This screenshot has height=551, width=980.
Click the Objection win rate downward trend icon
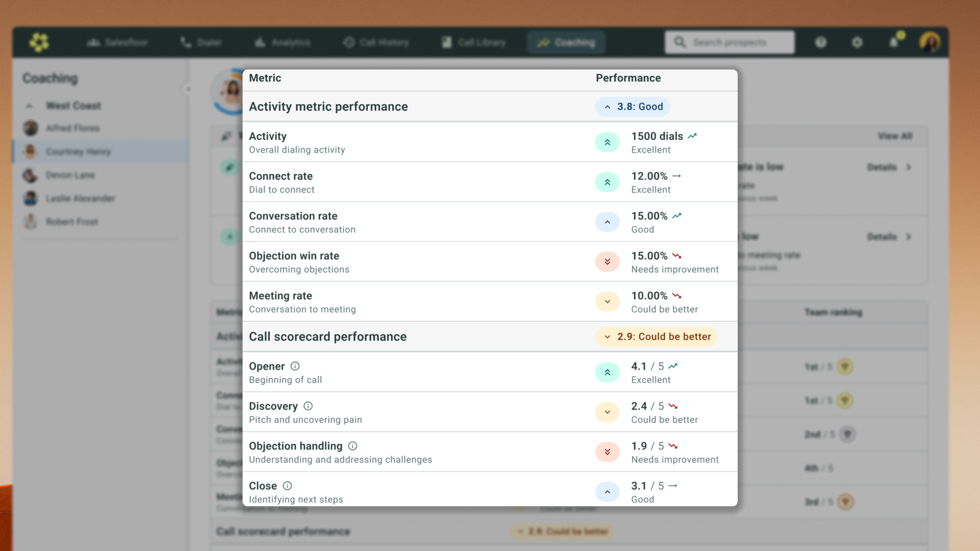click(x=676, y=256)
